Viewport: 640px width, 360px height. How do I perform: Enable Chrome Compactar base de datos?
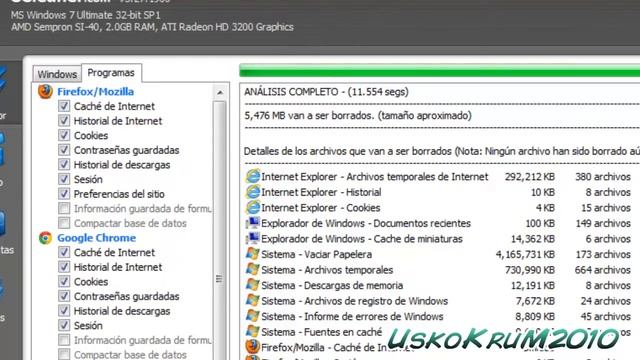(64, 354)
